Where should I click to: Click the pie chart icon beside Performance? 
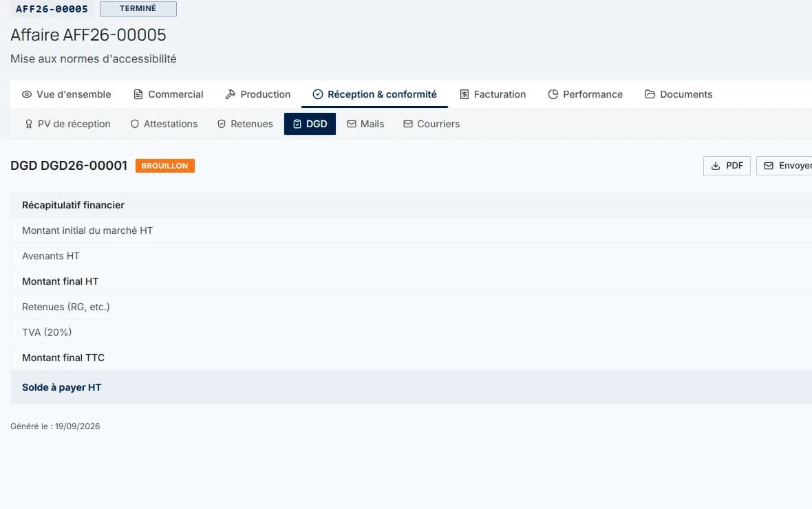tap(553, 94)
